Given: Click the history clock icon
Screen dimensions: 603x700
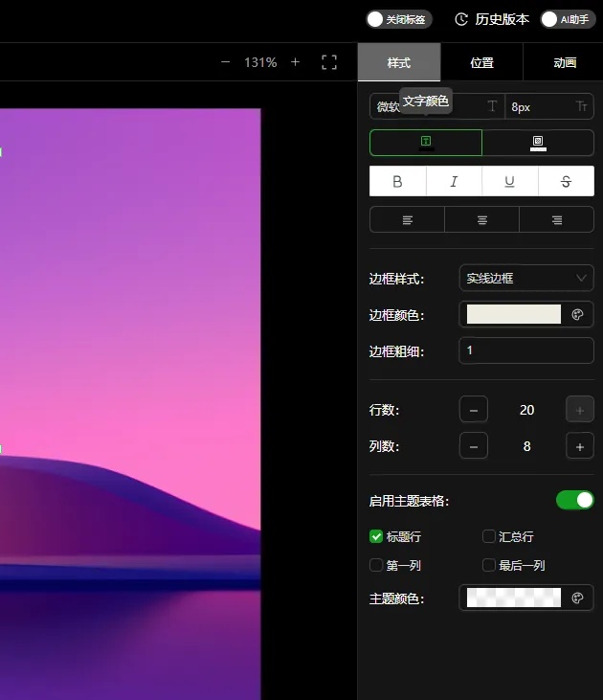Looking at the screenshot, I should click(461, 19).
